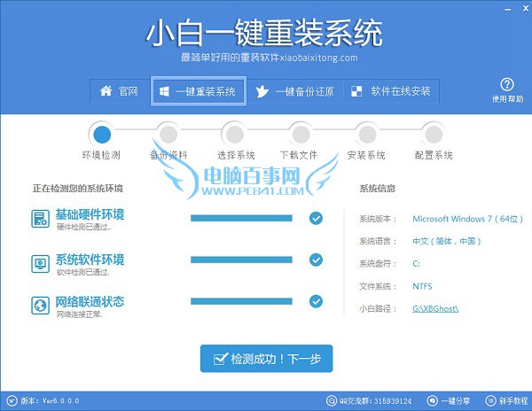Click the 基础硬件环境 hardware icon
Image resolution: width=532 pixels, height=411 pixels.
tap(41, 219)
